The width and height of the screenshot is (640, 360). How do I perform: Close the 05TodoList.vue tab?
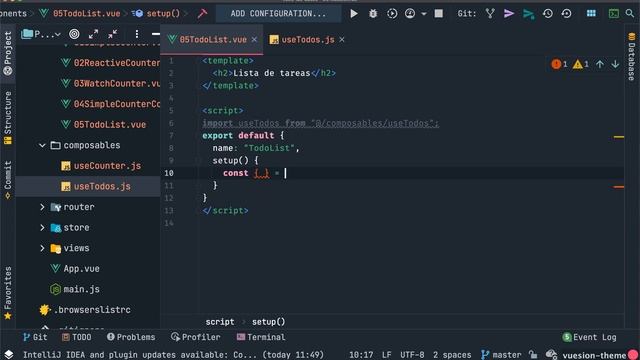tap(254, 40)
